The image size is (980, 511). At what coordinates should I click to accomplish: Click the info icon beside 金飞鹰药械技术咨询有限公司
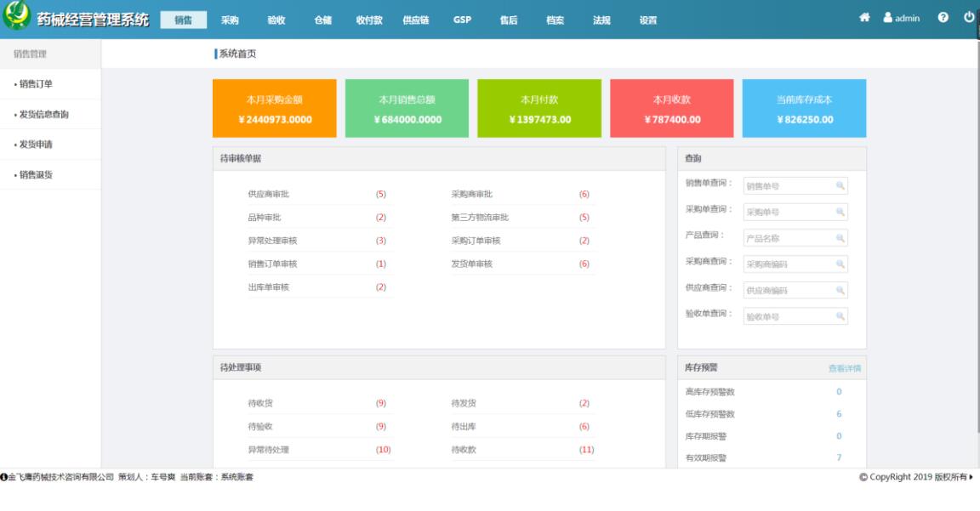click(x=3, y=477)
